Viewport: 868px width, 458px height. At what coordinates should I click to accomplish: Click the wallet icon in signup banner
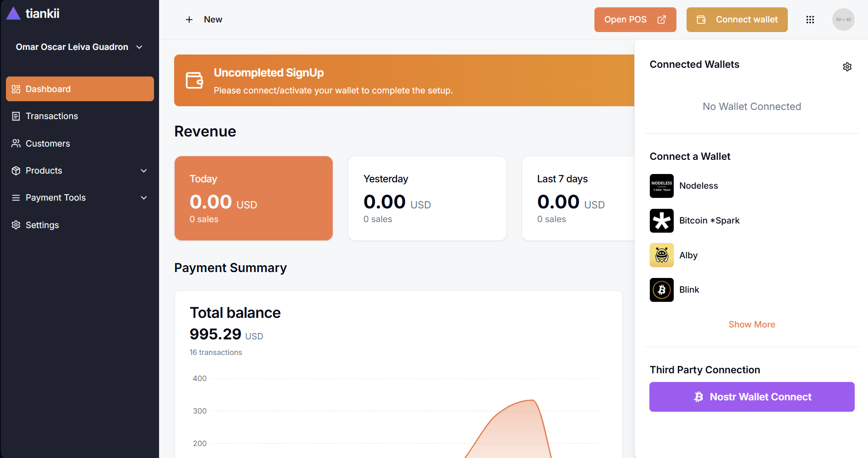point(194,81)
